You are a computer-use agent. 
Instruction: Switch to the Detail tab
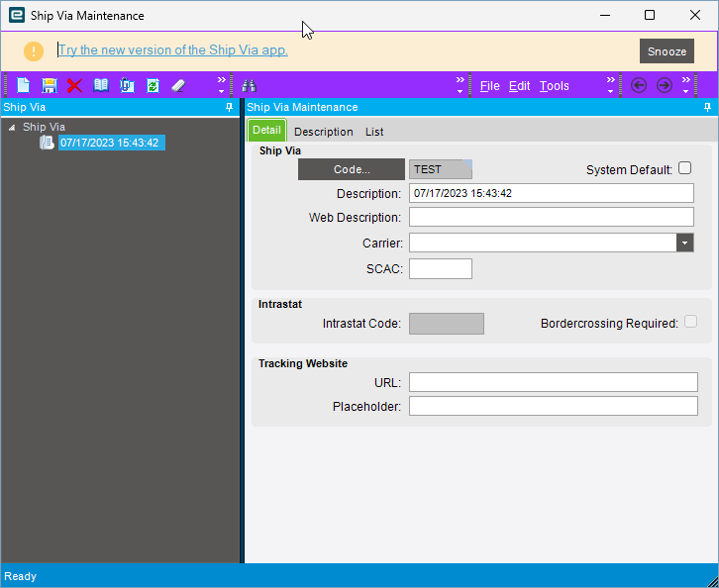tap(266, 130)
